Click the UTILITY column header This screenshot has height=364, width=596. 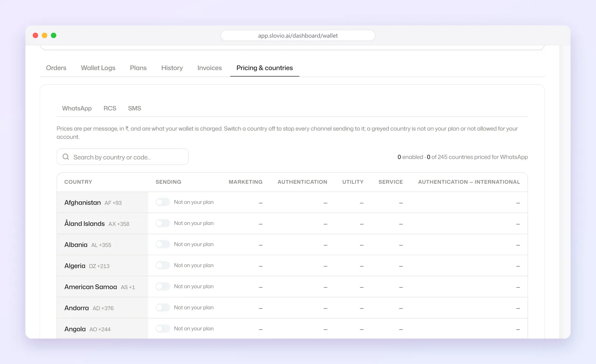[x=353, y=182]
